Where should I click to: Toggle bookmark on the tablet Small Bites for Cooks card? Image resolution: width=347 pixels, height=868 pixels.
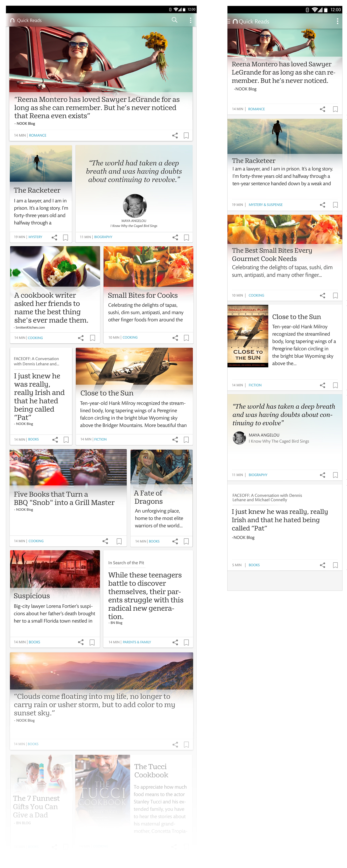coord(186,338)
